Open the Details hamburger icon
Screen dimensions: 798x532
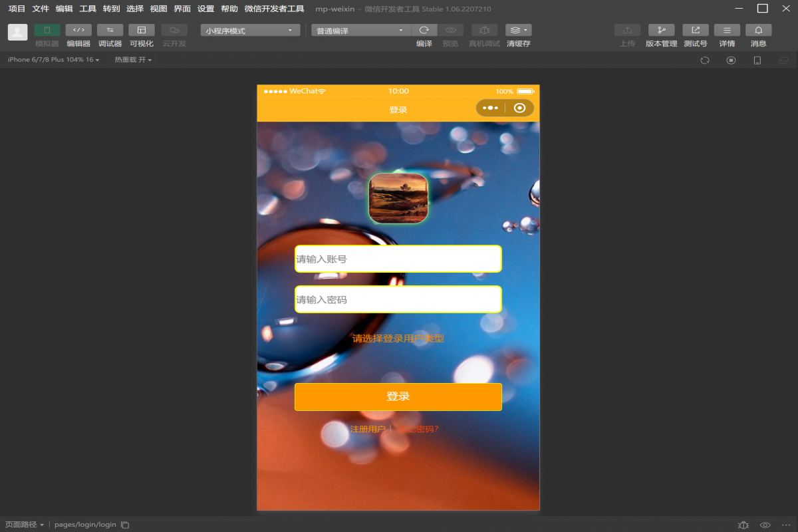pos(727,31)
